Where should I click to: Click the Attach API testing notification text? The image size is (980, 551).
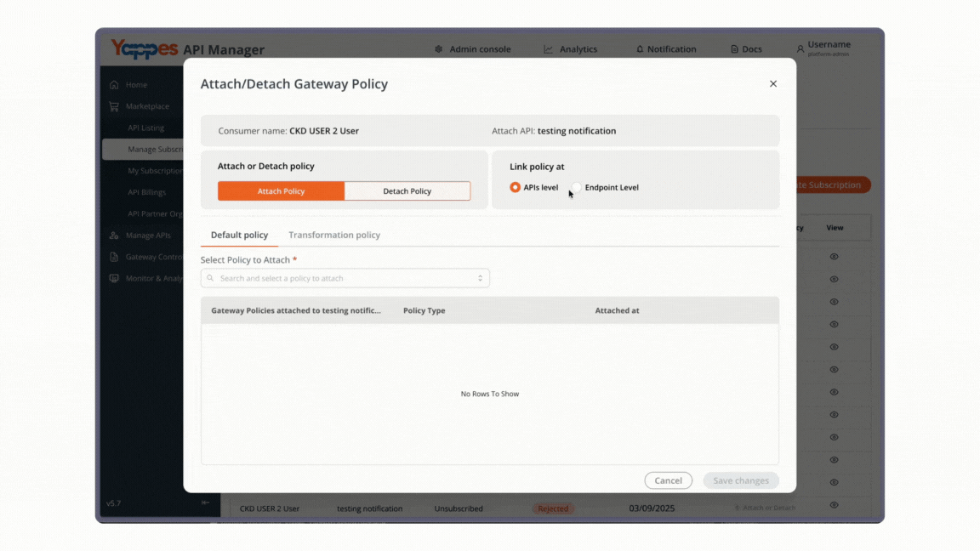point(554,131)
